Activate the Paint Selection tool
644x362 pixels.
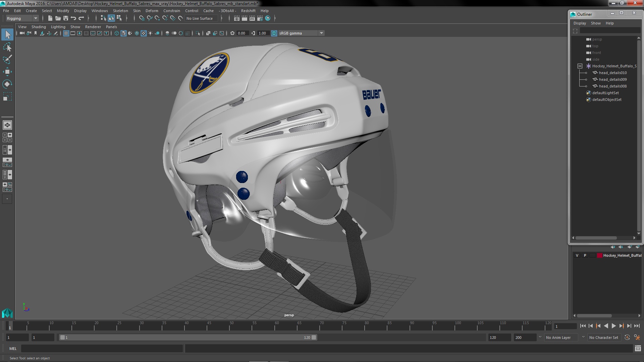(x=7, y=59)
